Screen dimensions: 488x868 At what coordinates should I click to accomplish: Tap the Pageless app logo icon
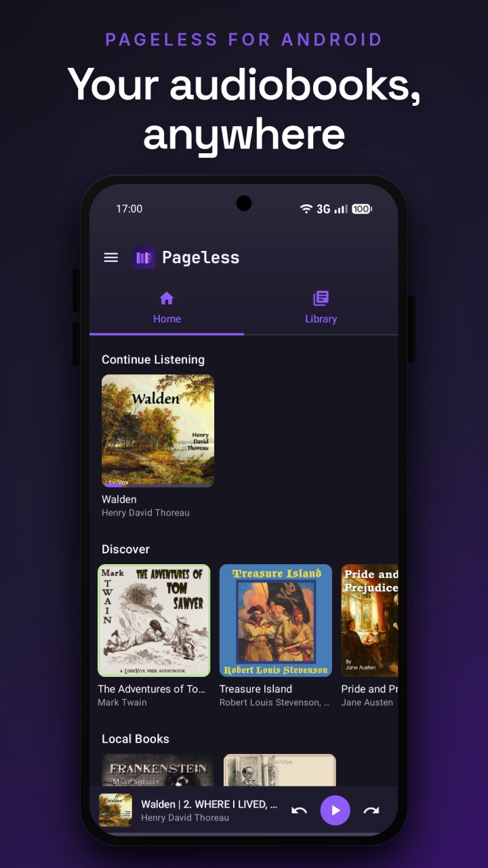point(144,258)
